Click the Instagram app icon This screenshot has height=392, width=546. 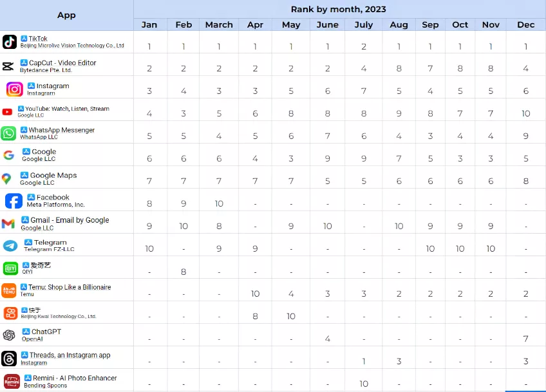tap(15, 89)
